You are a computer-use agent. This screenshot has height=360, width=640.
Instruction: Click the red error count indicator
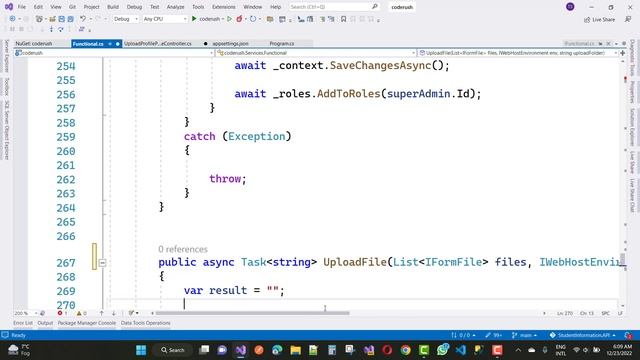tap(62, 313)
